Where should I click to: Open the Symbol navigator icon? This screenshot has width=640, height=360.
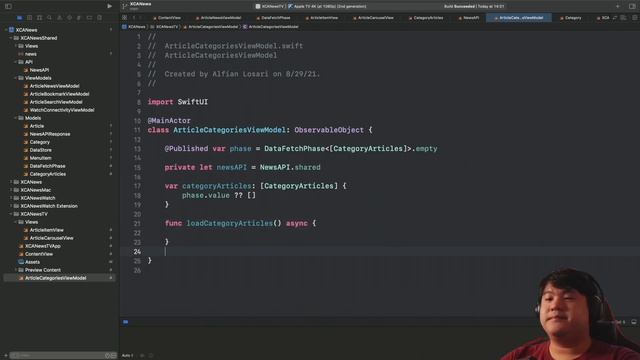39,18
